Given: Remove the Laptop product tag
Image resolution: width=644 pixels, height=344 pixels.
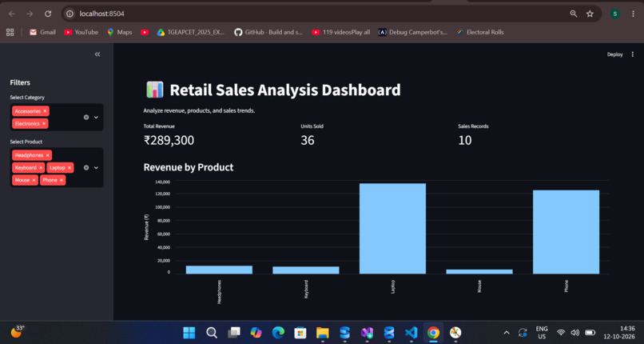Looking at the screenshot, I should 70,168.
